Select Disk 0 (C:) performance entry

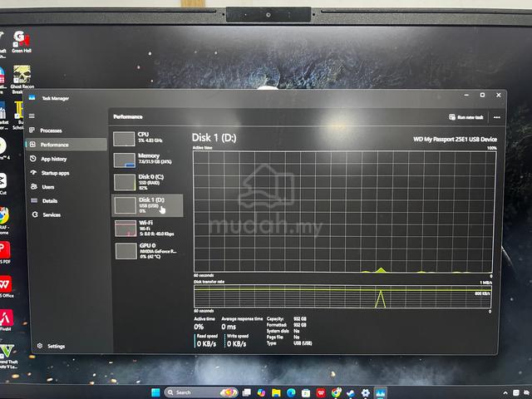pos(147,182)
